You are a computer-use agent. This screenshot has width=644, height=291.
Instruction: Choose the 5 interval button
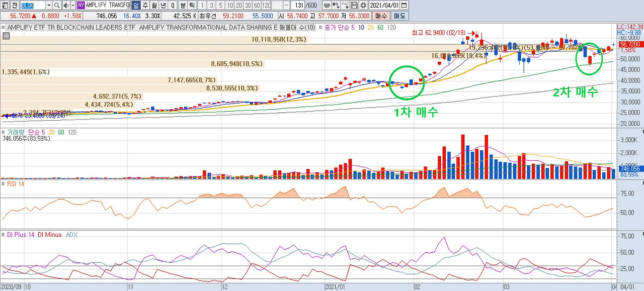click(220, 5)
